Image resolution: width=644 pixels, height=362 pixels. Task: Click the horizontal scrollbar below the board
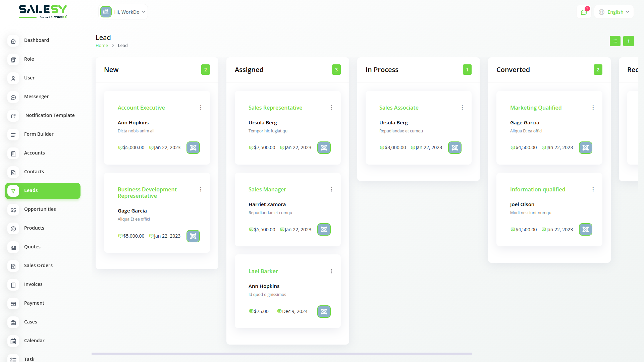click(281, 353)
